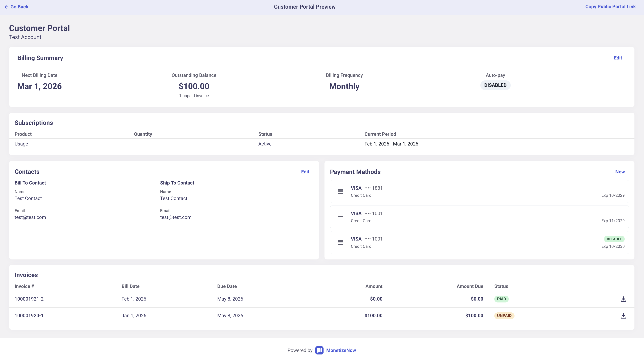Viewport: 644px width, 356px height.
Task: Open invoice number 100001920-1
Action: coord(29,316)
